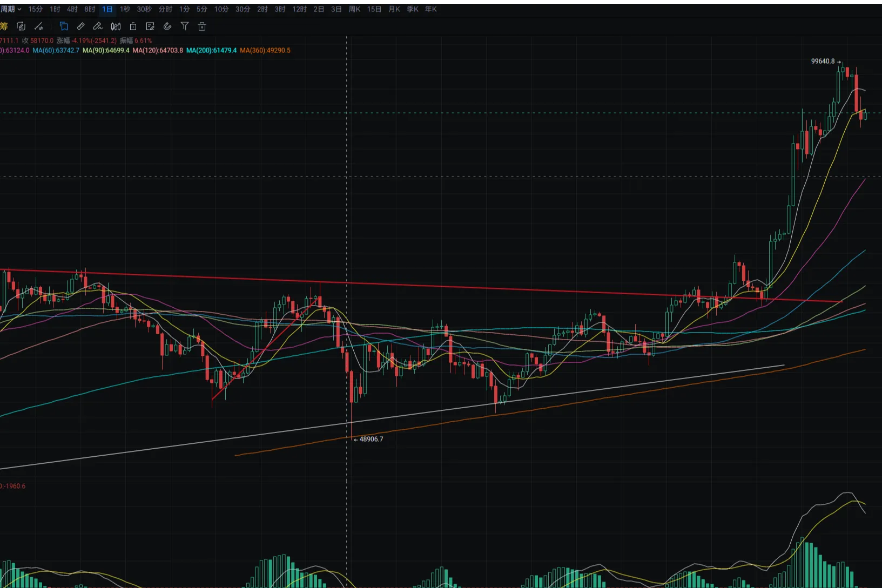This screenshot has width=882, height=588.
Task: Switch chart to 1秒 interval
Action: (125, 9)
